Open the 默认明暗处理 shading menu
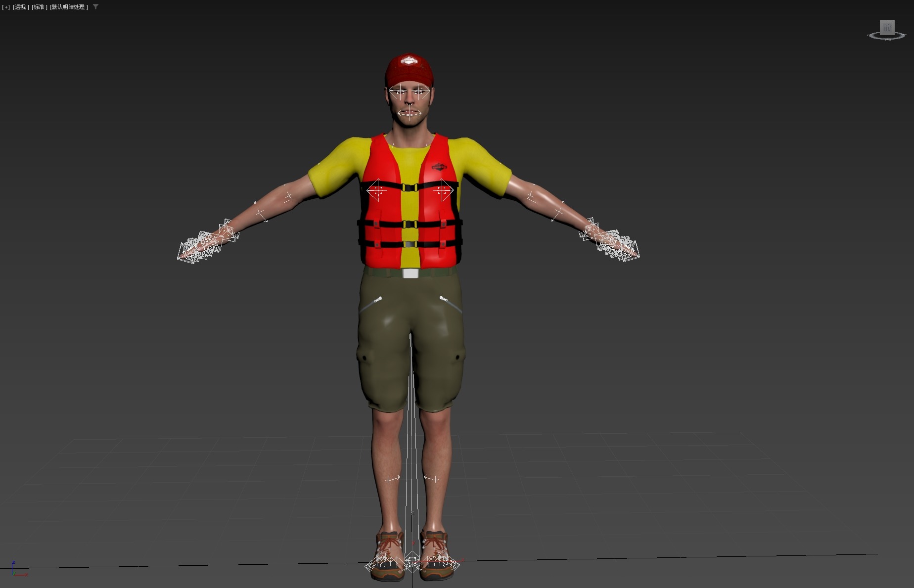Image resolution: width=914 pixels, height=588 pixels. pos(69,7)
